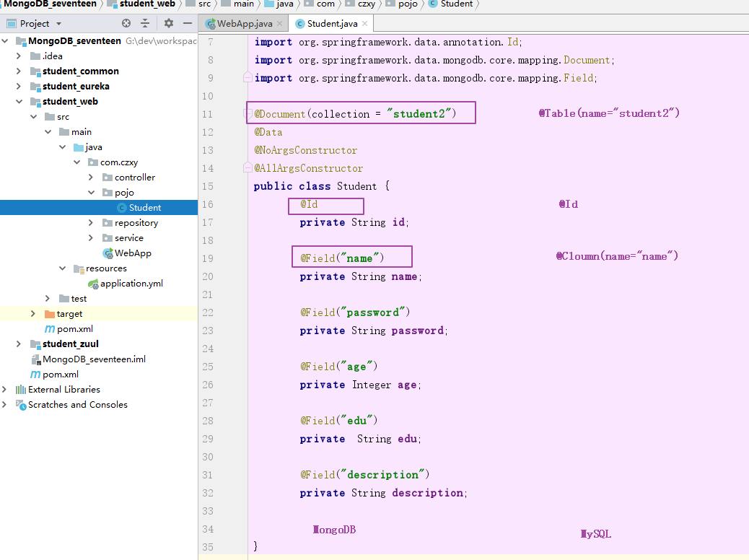Click the pom.xml Maven icon under student_web
The image size is (749, 560).
50,329
